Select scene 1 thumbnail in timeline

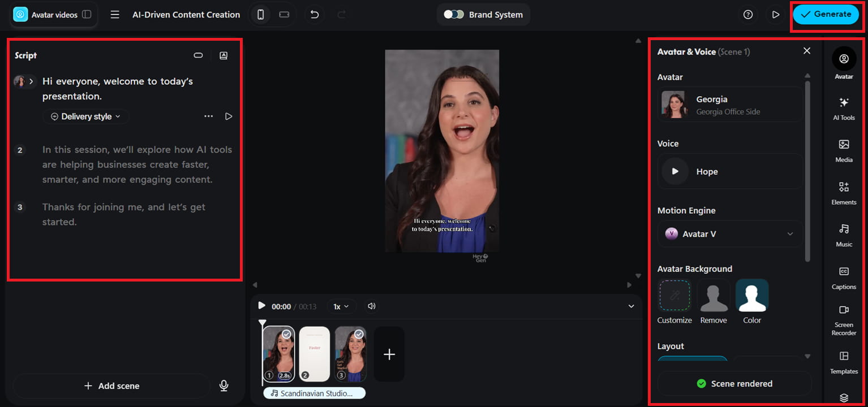click(x=279, y=354)
